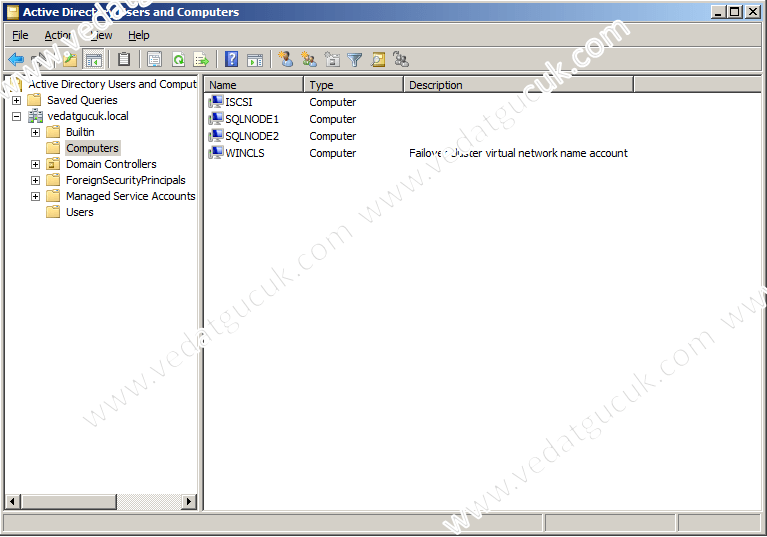Click the tree pane horizontal scrollbar thumb
This screenshot has width=767, height=537.
pos(69,501)
